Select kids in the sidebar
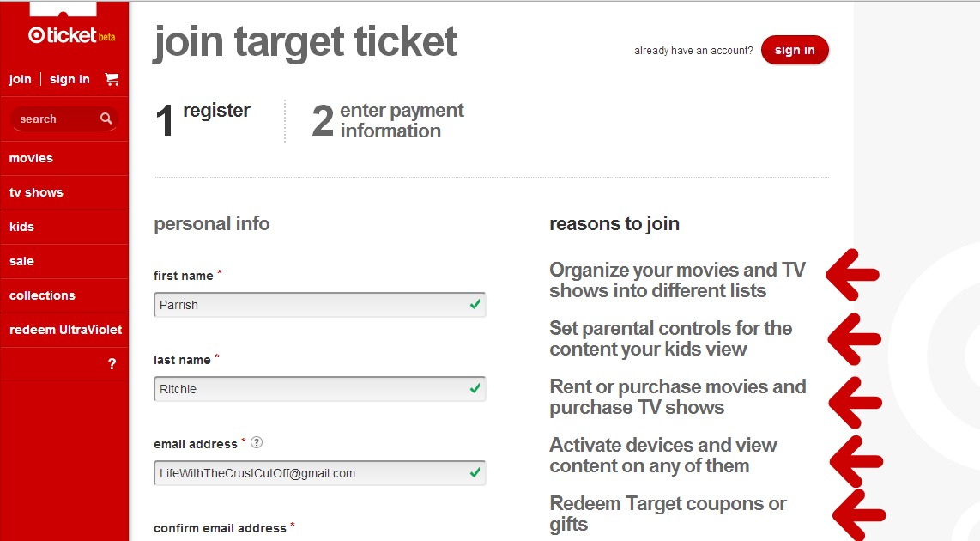 point(21,227)
